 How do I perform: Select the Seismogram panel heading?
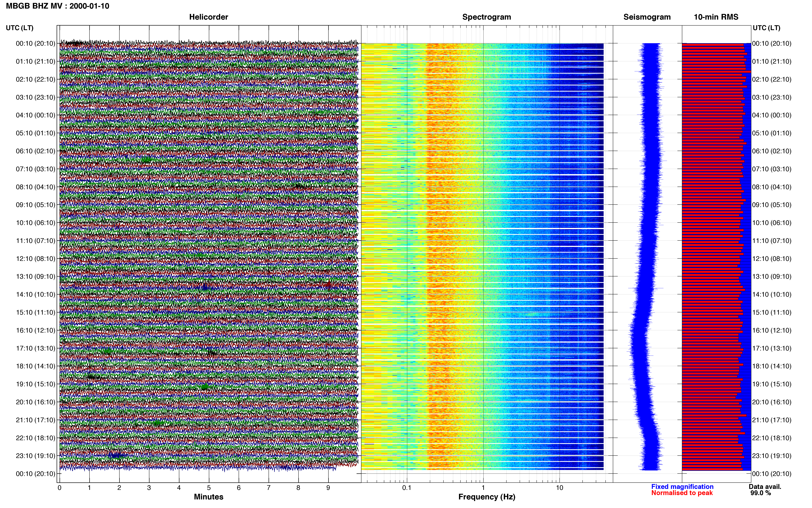click(647, 17)
